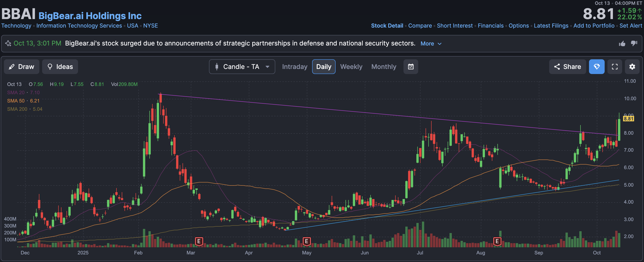Image resolution: width=644 pixels, height=262 pixels.
Task: Switch chart to Intraday timeframe
Action: tap(295, 67)
